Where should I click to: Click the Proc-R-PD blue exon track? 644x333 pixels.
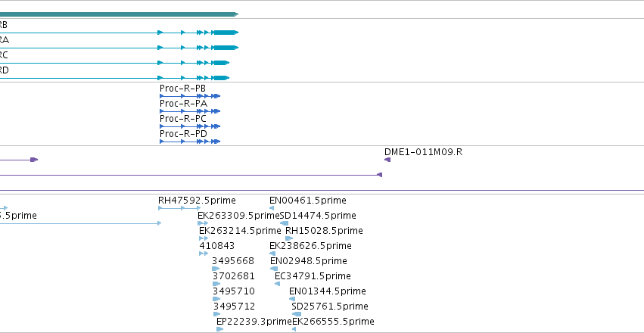(190, 142)
